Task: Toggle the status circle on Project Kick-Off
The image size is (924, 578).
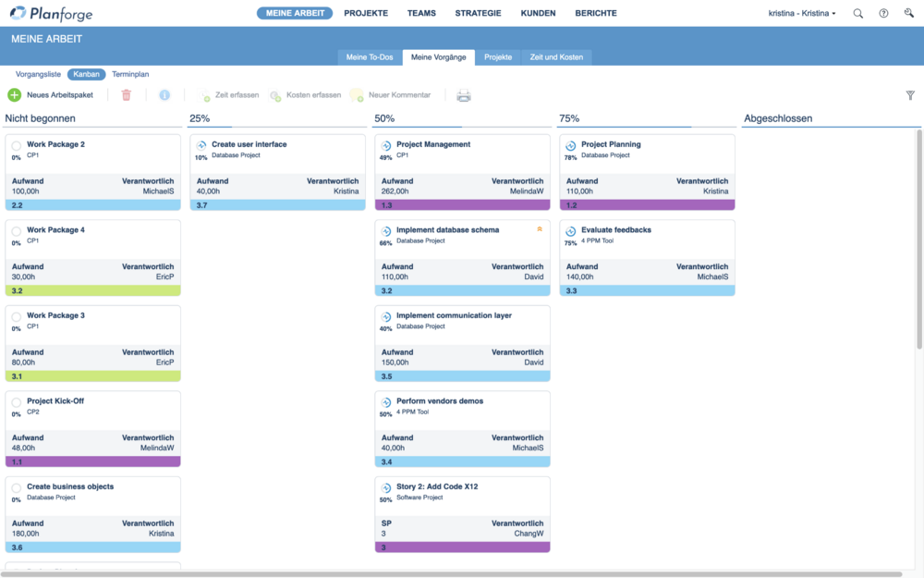Action: pos(17,402)
